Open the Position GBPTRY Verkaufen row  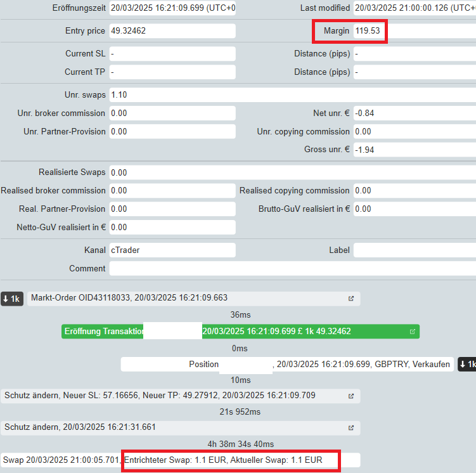[287, 365]
